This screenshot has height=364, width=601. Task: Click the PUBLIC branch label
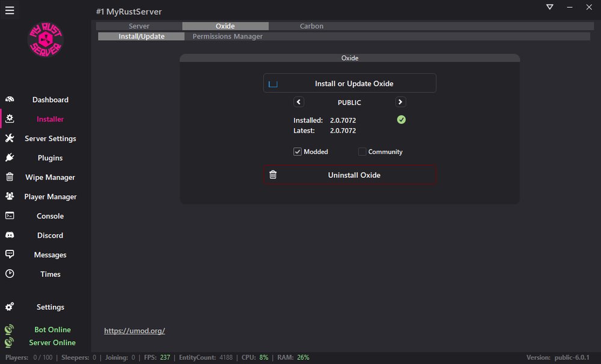tap(349, 103)
